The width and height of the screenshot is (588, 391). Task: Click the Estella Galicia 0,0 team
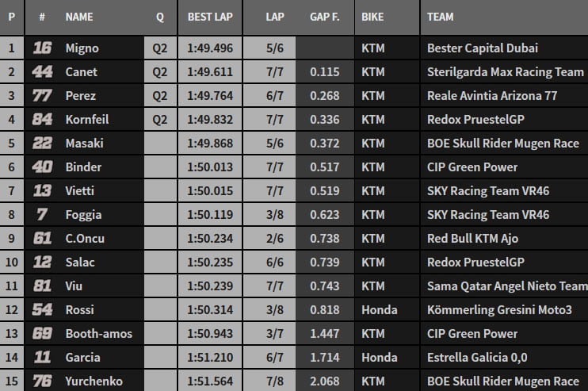pyautogui.click(x=477, y=358)
